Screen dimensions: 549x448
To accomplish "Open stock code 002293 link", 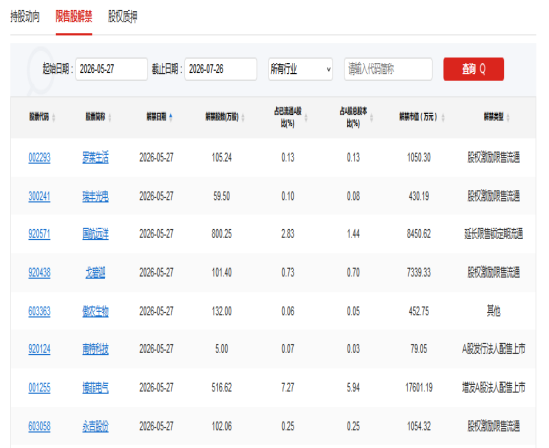I will coord(39,158).
